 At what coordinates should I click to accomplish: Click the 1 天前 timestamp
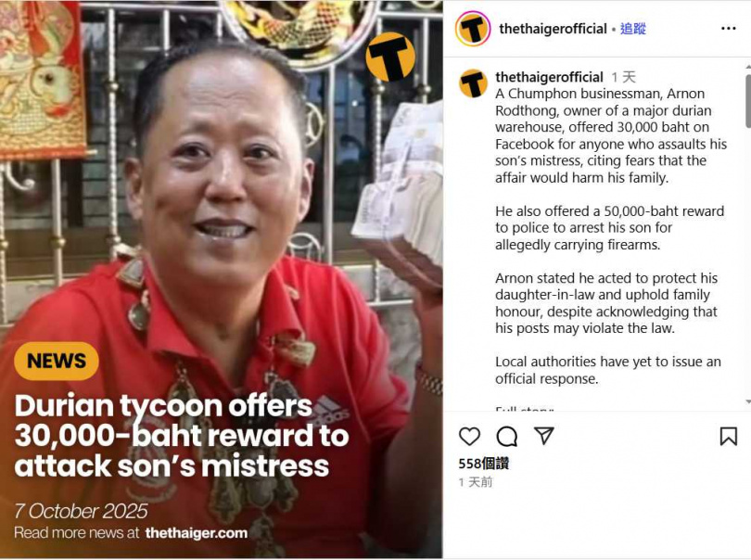point(475,482)
